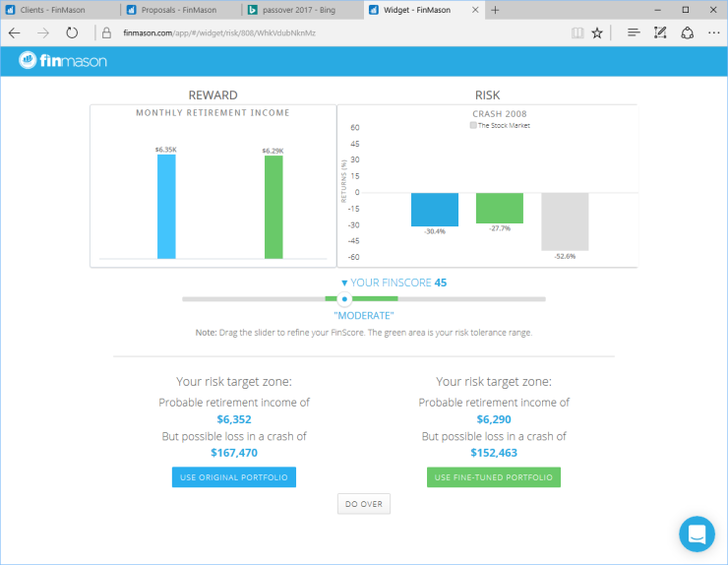Click the FinScore slider handle

tap(343, 298)
